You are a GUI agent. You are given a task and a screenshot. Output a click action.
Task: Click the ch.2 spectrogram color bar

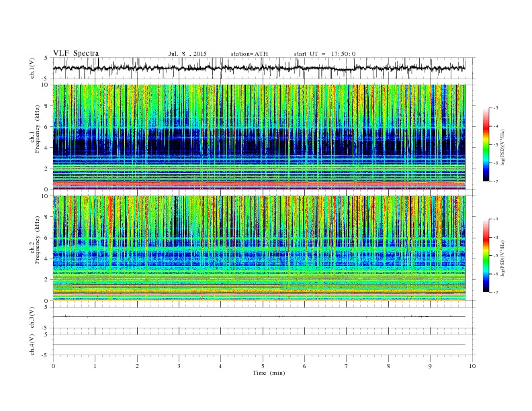click(x=486, y=256)
